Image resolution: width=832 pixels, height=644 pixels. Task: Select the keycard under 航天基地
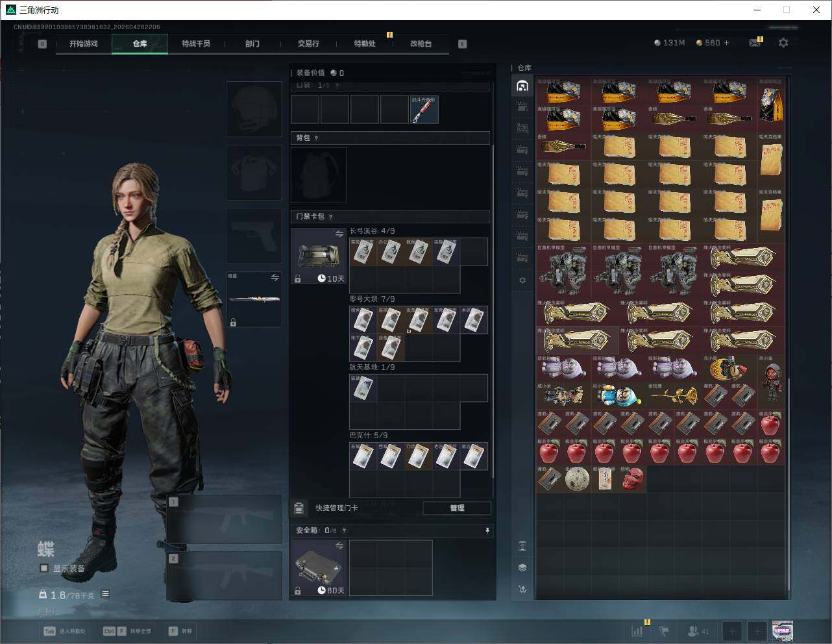tap(363, 388)
